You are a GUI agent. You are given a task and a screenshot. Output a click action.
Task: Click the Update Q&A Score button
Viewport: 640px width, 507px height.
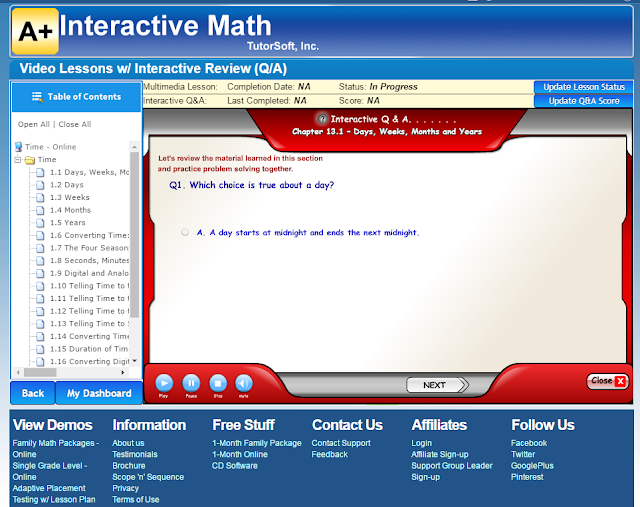click(584, 101)
